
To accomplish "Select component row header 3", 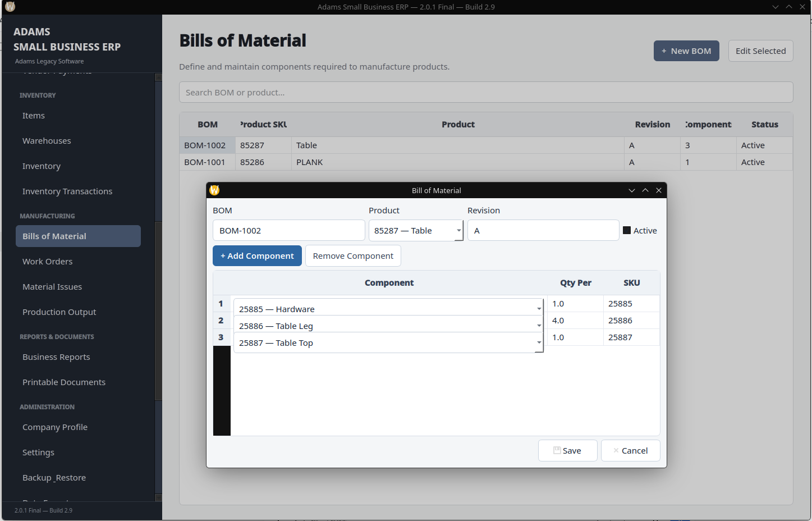I will (x=221, y=337).
